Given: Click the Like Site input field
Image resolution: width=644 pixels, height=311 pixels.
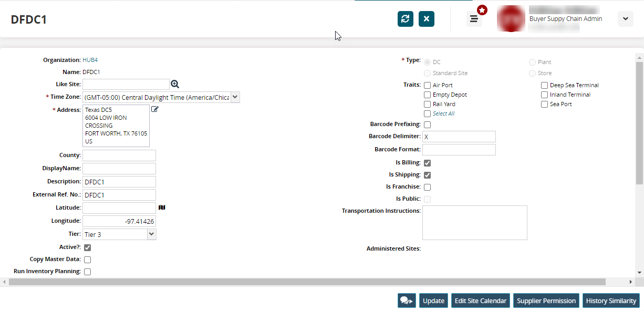Looking at the screenshot, I should [126, 84].
